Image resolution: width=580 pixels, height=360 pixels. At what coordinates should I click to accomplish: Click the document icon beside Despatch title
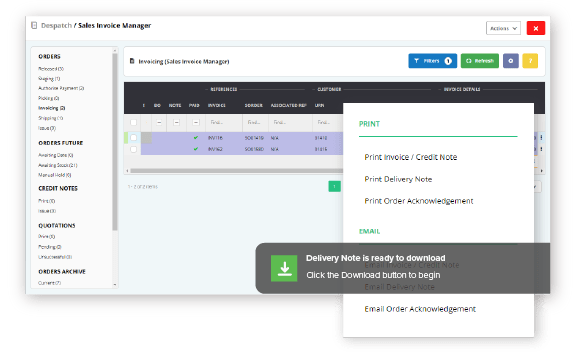pyautogui.click(x=34, y=26)
